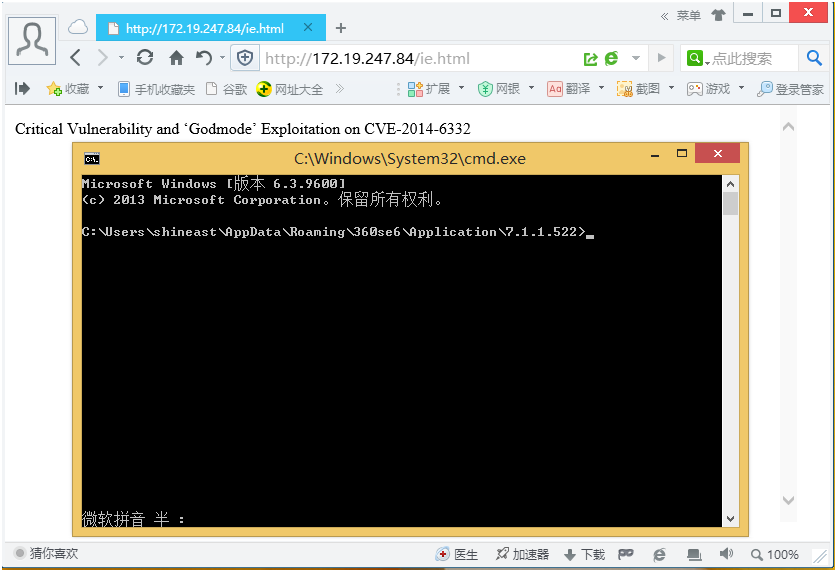Open the 扩展 extensions button
This screenshot has height=572, width=837.
coord(429,89)
